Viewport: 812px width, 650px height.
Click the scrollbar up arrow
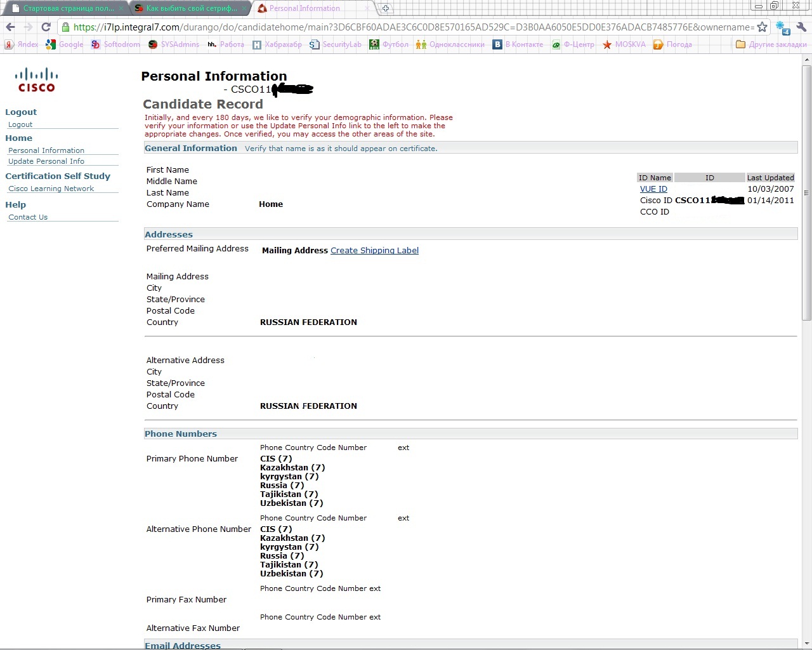[806, 60]
